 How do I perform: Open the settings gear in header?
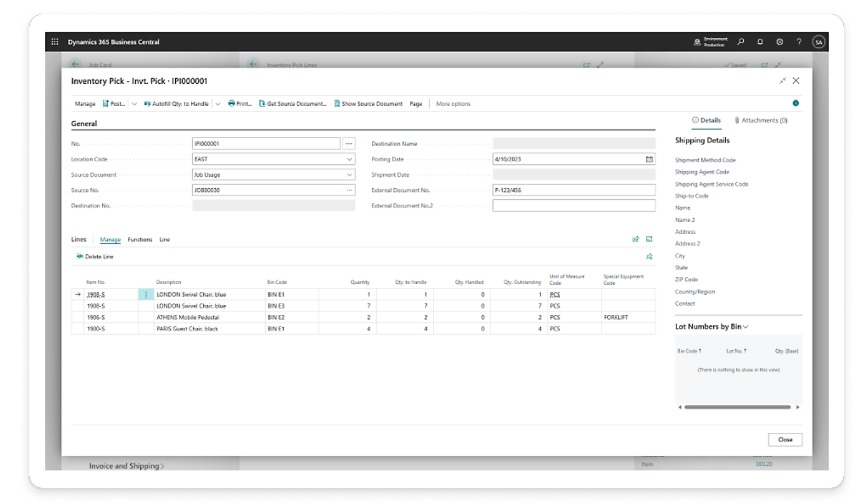[779, 42]
